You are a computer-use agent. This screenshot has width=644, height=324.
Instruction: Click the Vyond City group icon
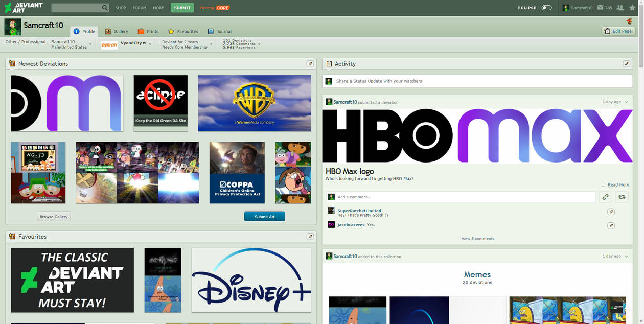[109, 45]
